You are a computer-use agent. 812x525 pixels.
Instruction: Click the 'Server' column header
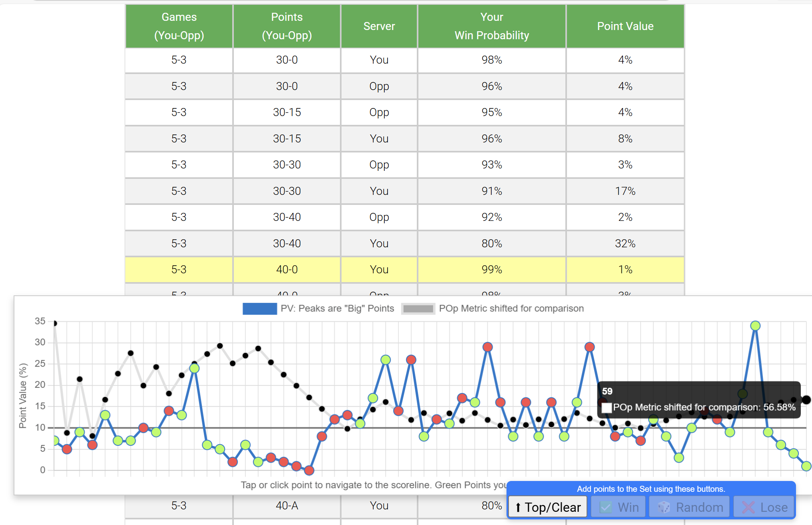pos(379,26)
